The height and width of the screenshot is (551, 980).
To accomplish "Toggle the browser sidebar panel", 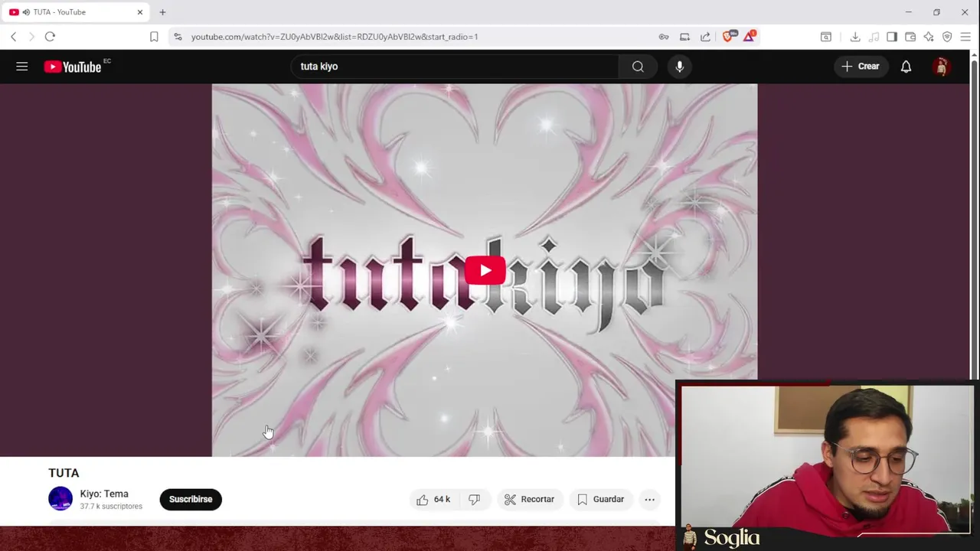I will (x=892, y=37).
